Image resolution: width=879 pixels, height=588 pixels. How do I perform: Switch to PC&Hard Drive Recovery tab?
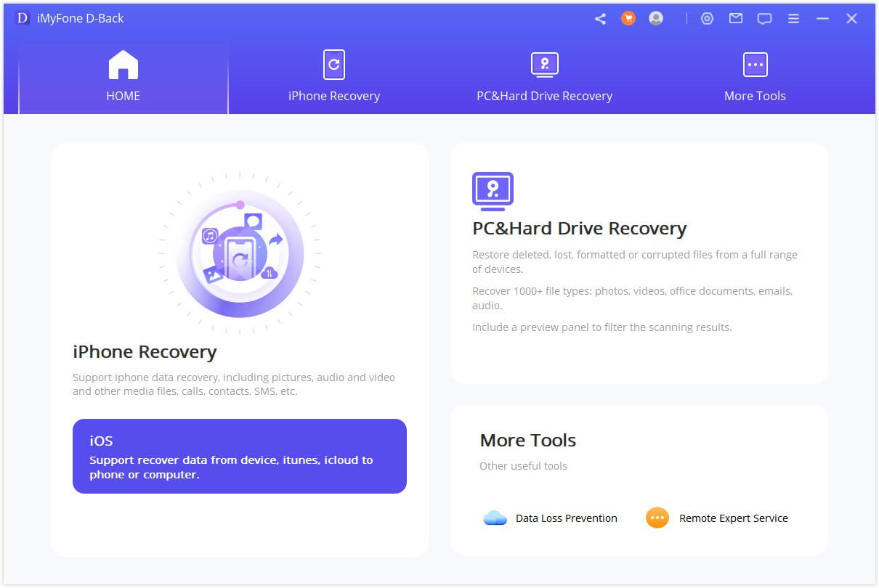coord(544,78)
